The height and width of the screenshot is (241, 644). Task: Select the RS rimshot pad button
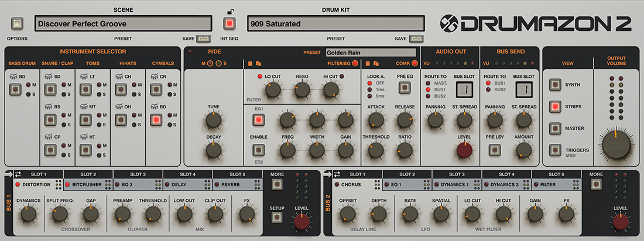[50, 119]
